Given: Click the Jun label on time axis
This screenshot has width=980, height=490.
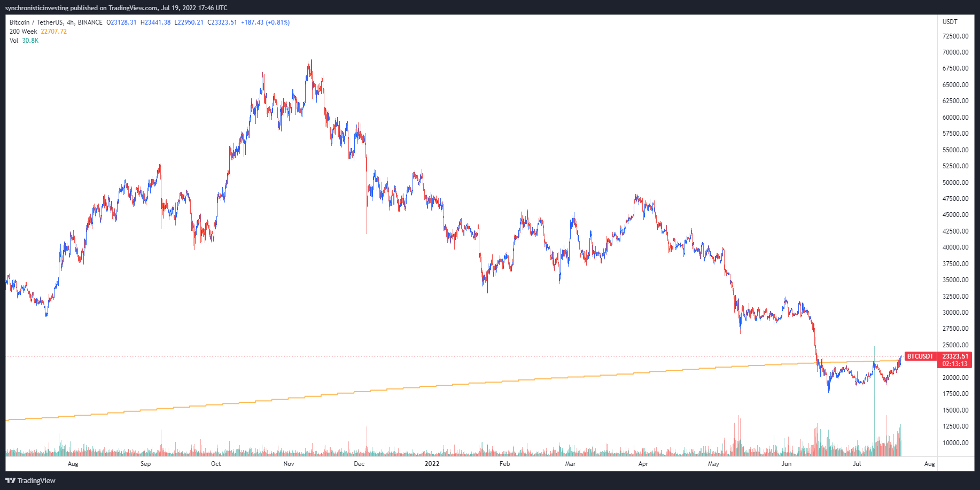Looking at the screenshot, I should click(x=786, y=464).
